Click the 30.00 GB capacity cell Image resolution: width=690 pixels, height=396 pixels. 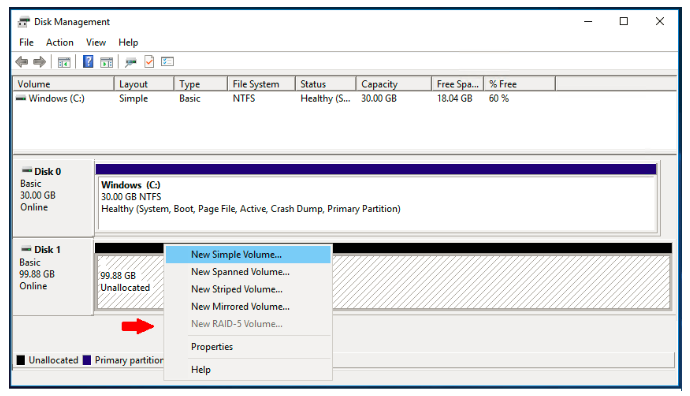(x=379, y=98)
